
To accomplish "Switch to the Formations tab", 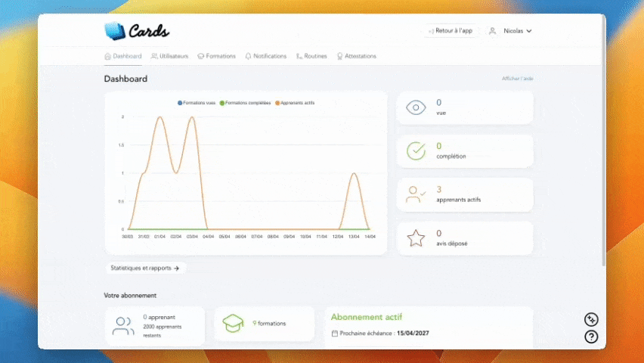I will pos(216,56).
